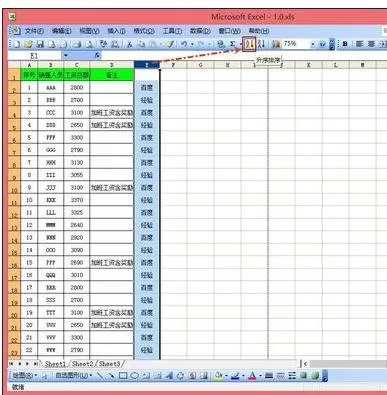Click the Arrow Style icon
The height and width of the screenshot is (395, 387).
point(292,376)
